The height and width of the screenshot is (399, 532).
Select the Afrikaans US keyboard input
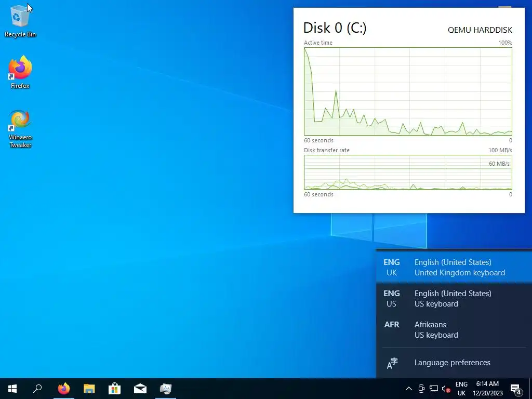454,330
